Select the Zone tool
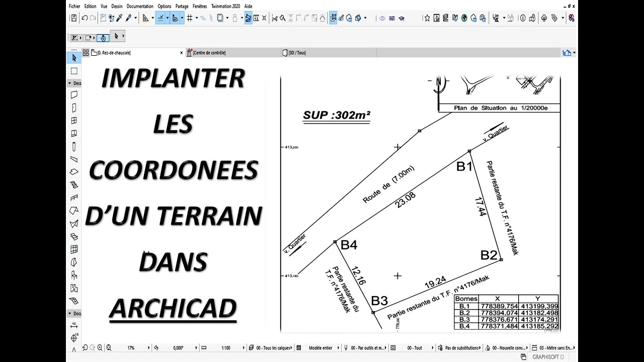Viewport: 644px width, 362px height. coord(74,288)
